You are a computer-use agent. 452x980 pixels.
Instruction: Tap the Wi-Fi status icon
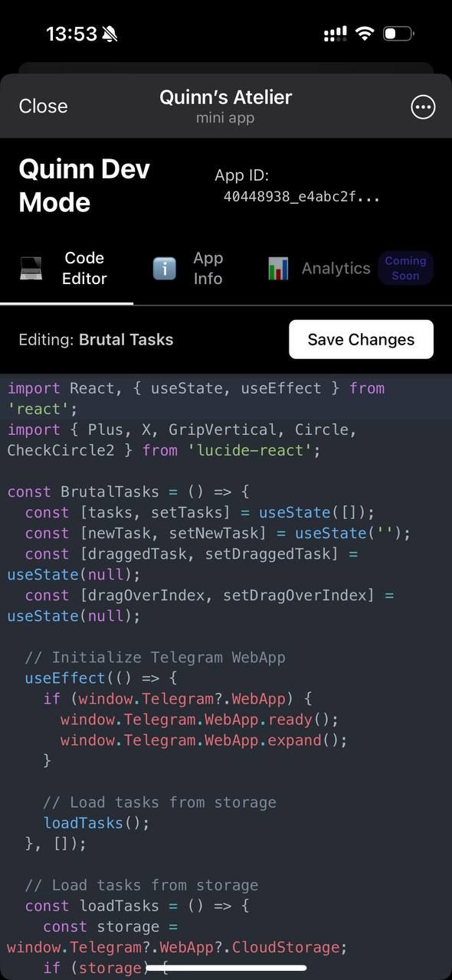coord(365,34)
